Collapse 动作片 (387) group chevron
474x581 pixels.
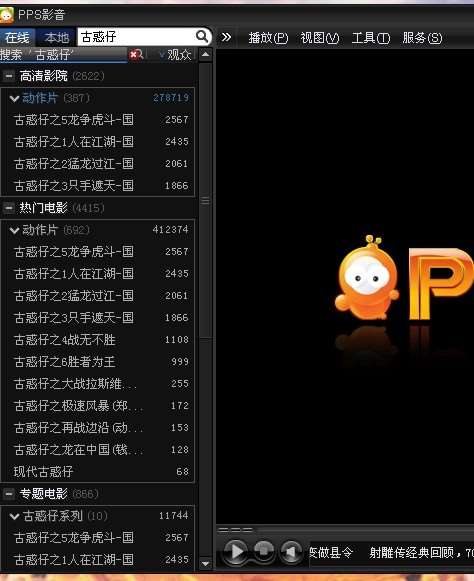pyautogui.click(x=14, y=99)
